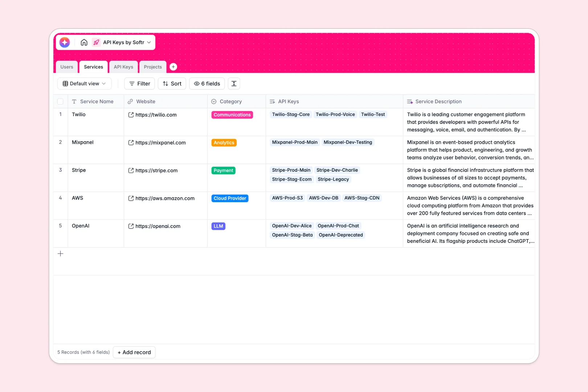Click the Softr logo icon

(x=65, y=42)
